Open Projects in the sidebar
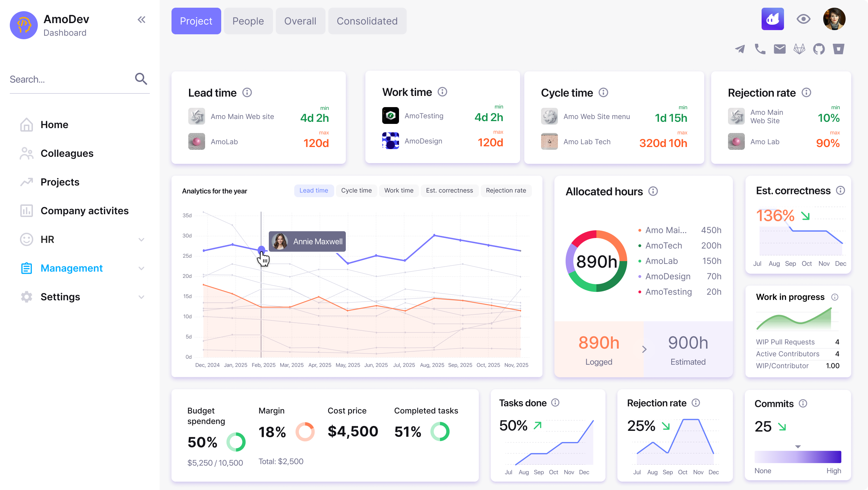 (60, 182)
